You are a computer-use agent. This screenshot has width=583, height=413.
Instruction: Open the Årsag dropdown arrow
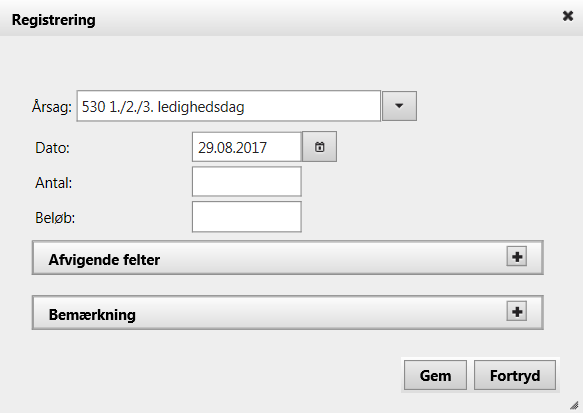click(x=399, y=106)
